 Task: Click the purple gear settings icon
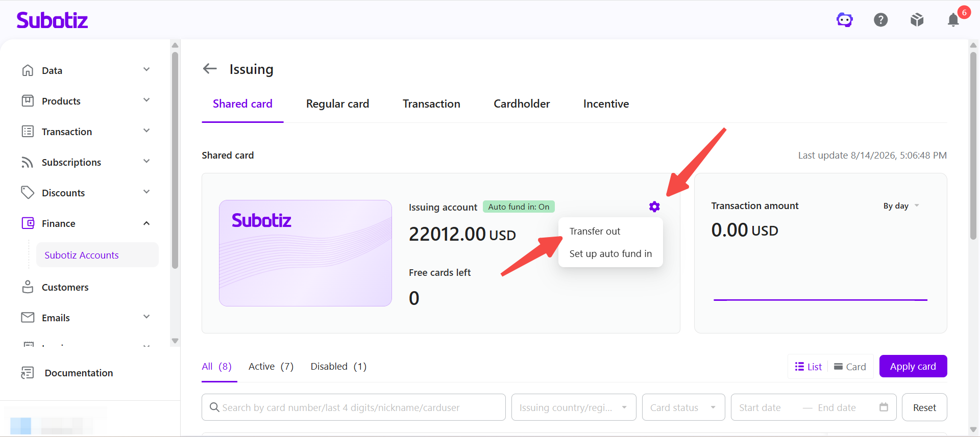pyautogui.click(x=654, y=207)
